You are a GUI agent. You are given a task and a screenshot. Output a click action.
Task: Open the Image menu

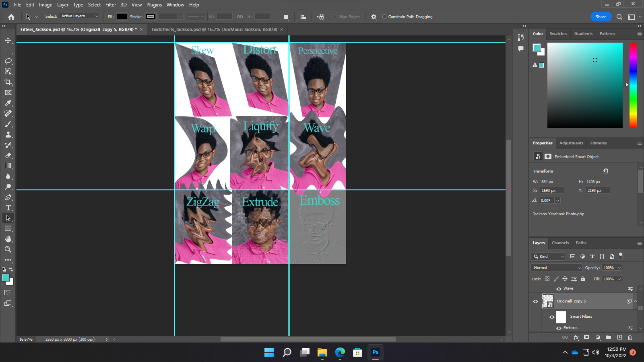click(x=45, y=5)
